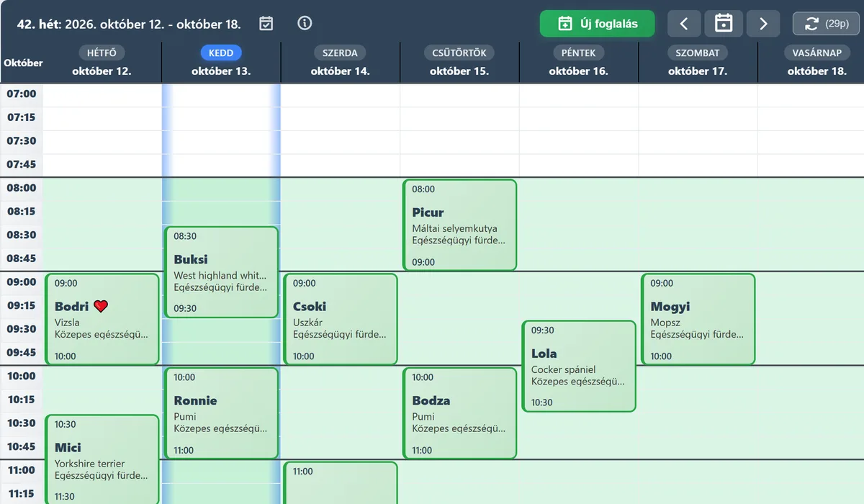This screenshot has height=504, width=864.
Task: Go to the previous week
Action: click(684, 24)
